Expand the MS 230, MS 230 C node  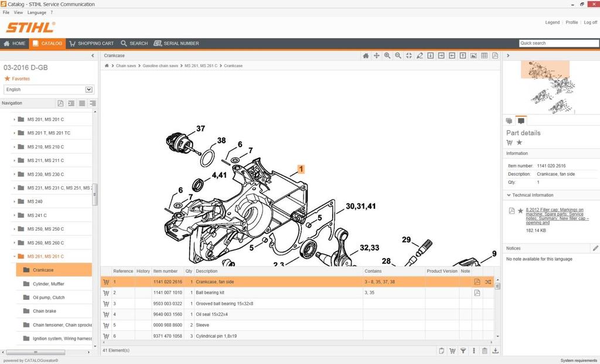pyautogui.click(x=14, y=174)
